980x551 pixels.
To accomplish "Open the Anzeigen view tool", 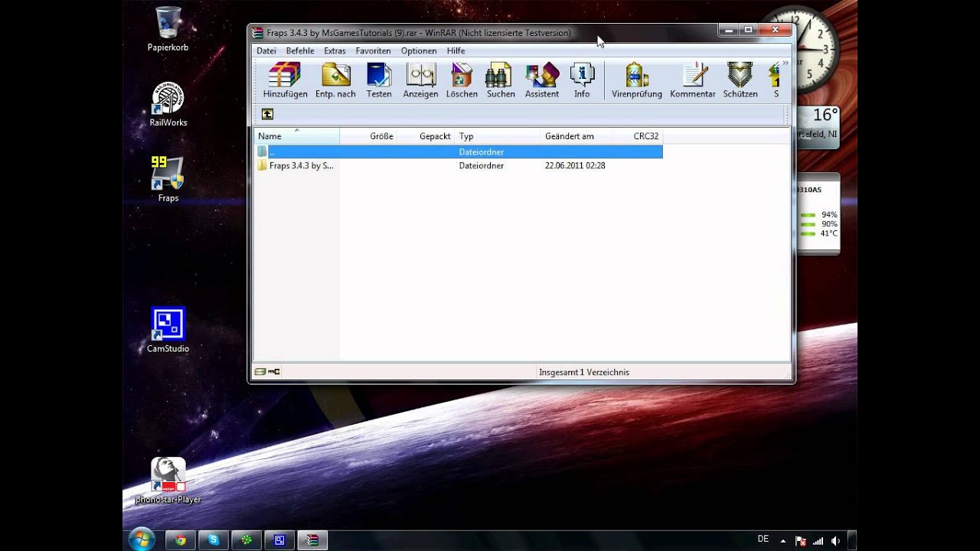I will [420, 80].
